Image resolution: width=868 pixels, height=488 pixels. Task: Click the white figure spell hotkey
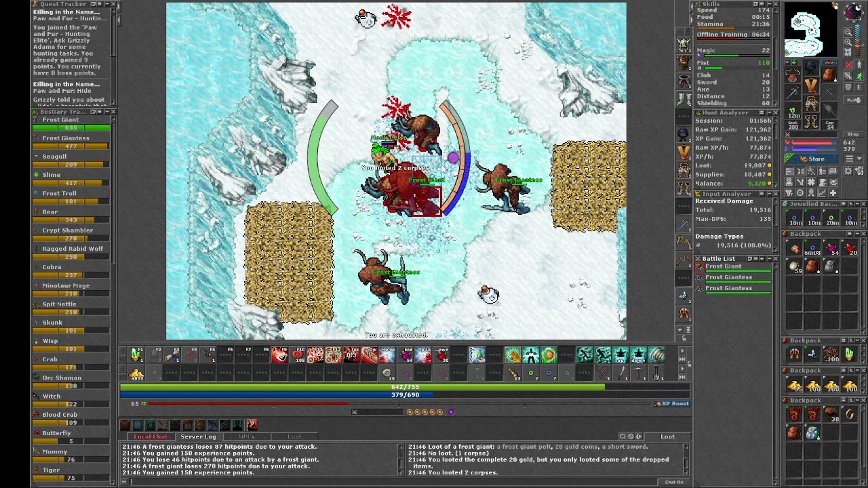(530, 354)
